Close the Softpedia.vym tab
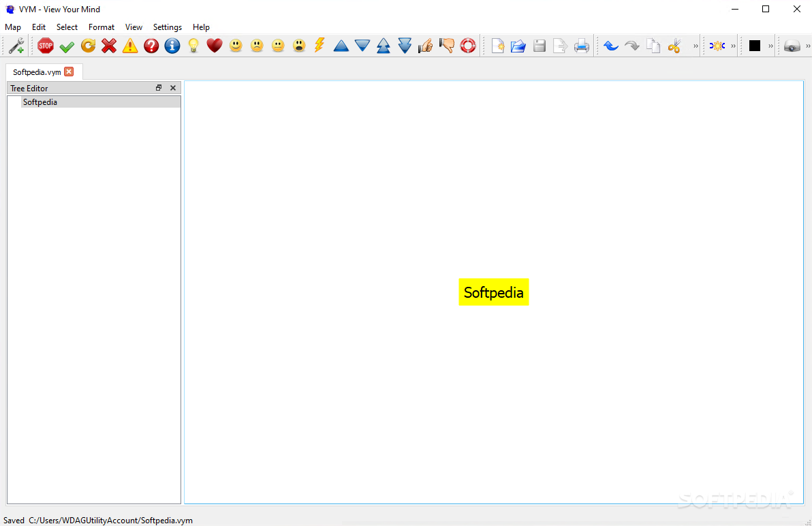 pos(69,72)
